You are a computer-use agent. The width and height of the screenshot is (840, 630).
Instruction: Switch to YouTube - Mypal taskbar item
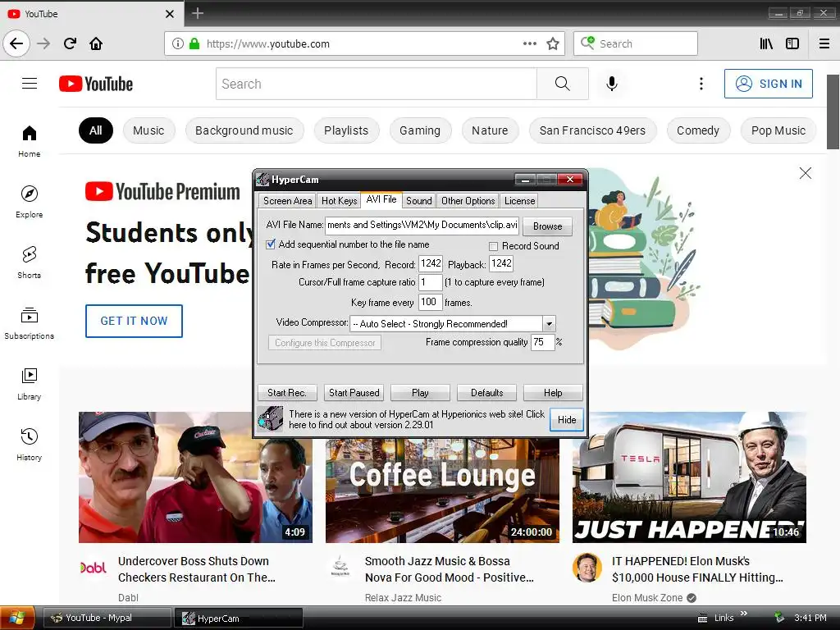[107, 618]
